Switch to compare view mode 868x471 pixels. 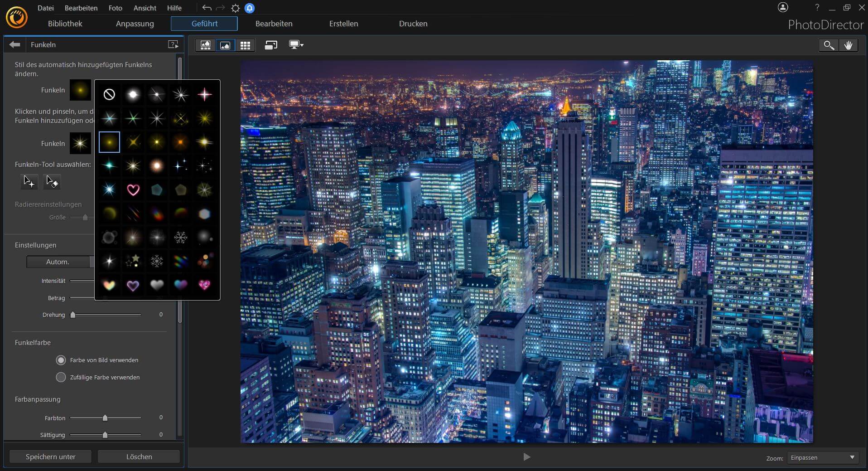pos(206,45)
